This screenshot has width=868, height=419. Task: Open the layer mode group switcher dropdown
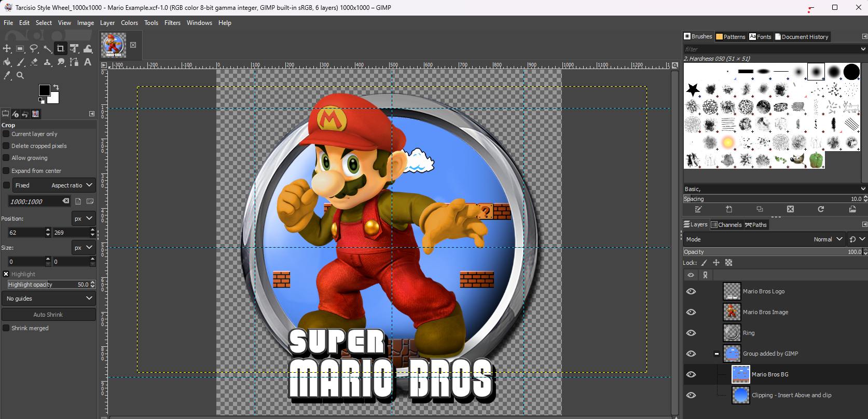[857, 239]
